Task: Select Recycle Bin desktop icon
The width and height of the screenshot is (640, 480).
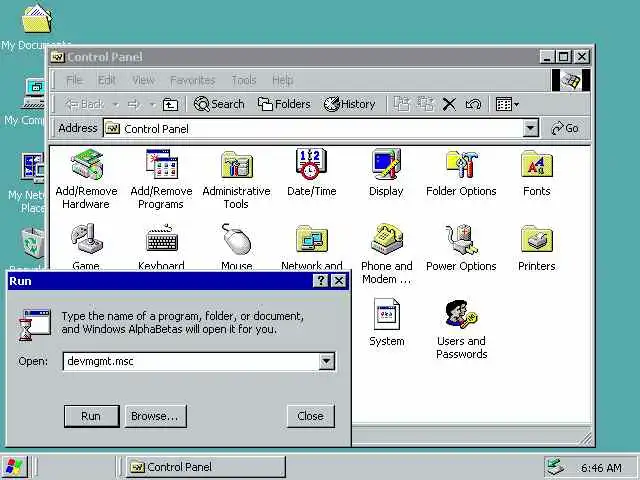Action: pyautogui.click(x=33, y=247)
